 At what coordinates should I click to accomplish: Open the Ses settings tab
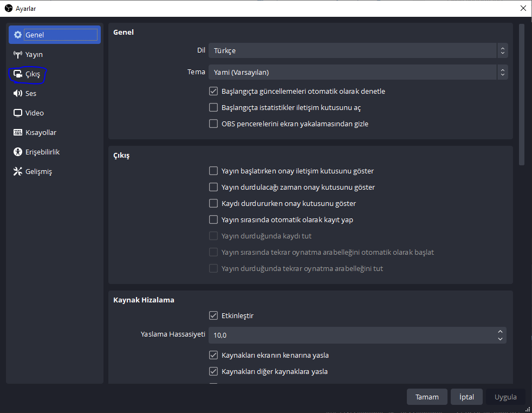click(31, 93)
